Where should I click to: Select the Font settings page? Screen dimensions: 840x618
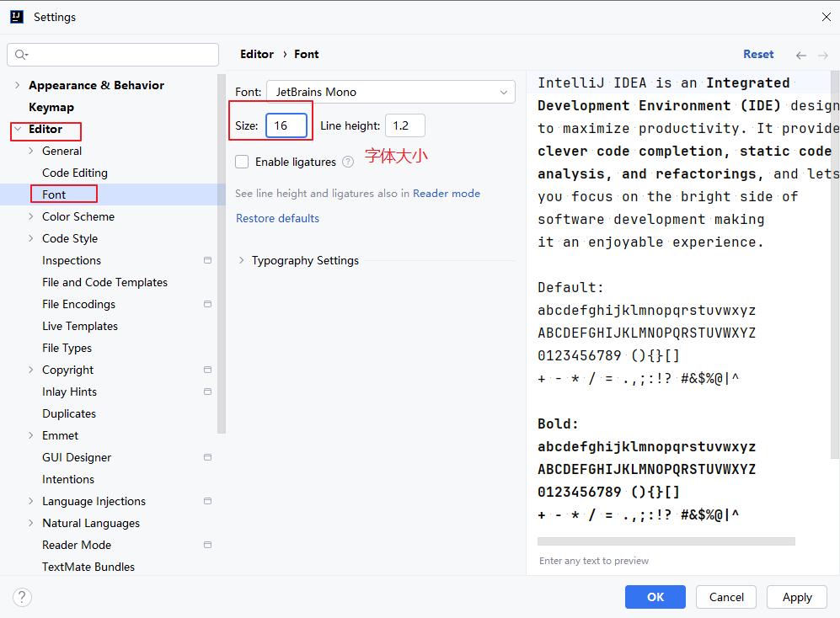[54, 195]
